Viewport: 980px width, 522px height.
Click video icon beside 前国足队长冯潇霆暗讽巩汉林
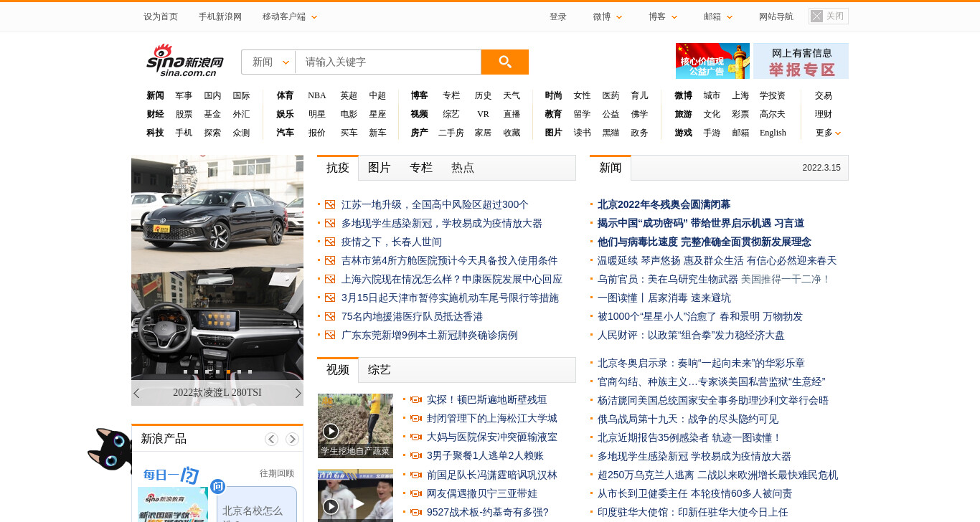415,475
